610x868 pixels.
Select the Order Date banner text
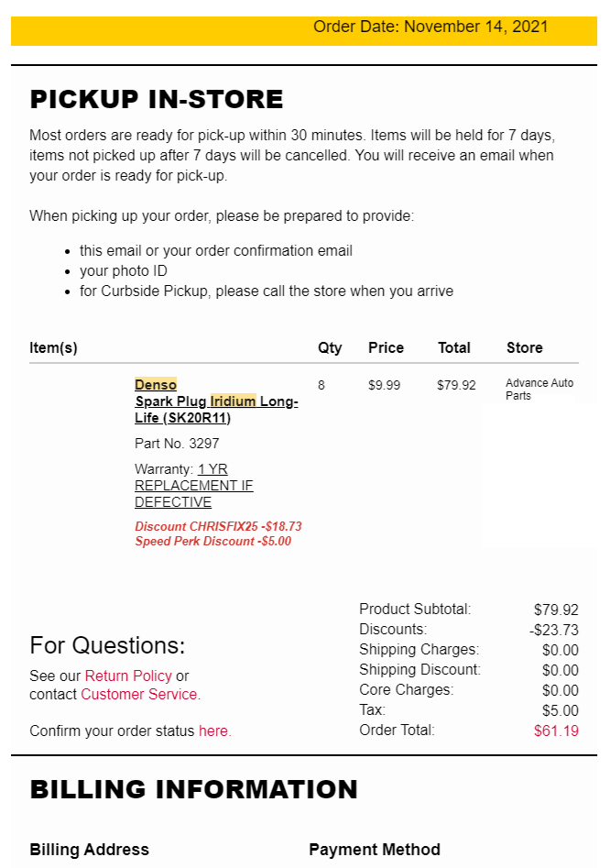430,27
